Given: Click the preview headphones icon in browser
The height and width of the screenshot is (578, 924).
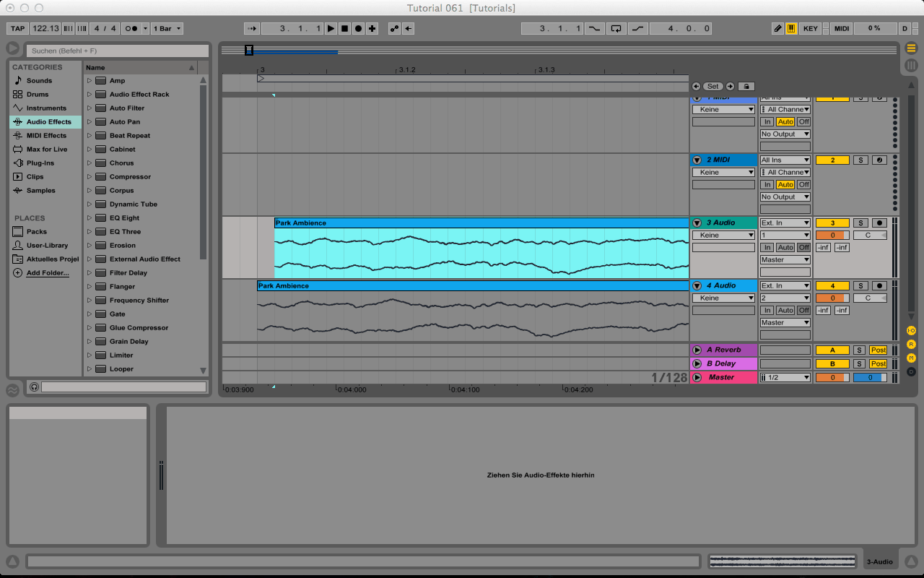Looking at the screenshot, I should point(34,387).
